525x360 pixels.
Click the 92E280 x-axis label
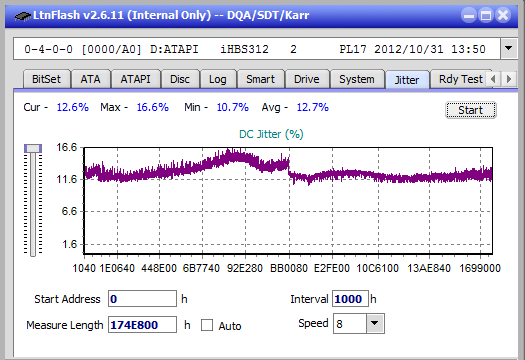[245, 268]
